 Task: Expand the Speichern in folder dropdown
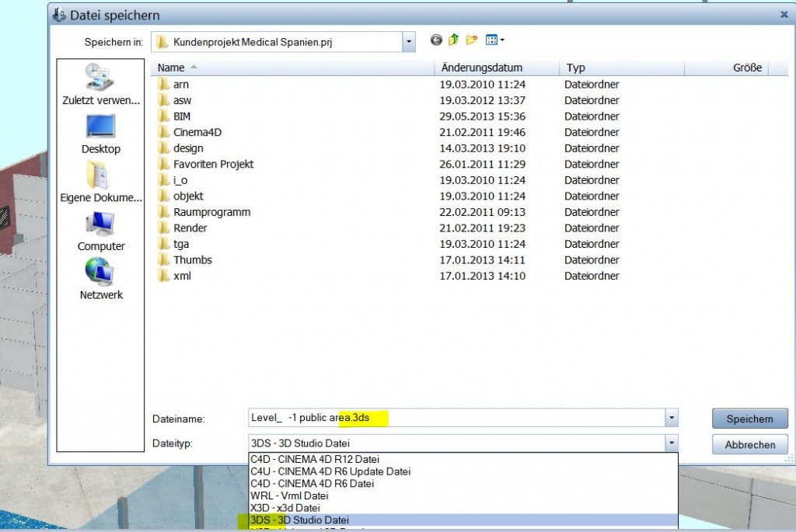point(409,41)
